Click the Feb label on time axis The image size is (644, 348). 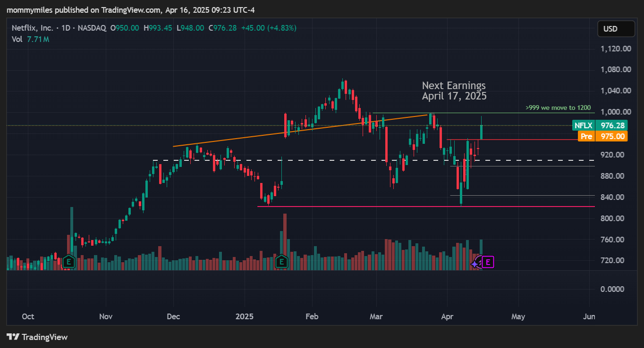coord(312,316)
